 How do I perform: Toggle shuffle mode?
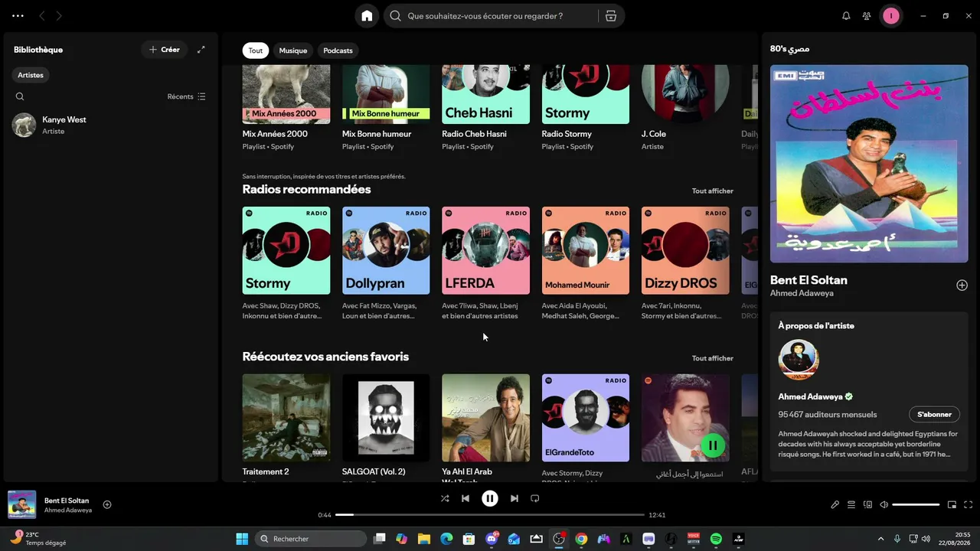[x=445, y=498]
